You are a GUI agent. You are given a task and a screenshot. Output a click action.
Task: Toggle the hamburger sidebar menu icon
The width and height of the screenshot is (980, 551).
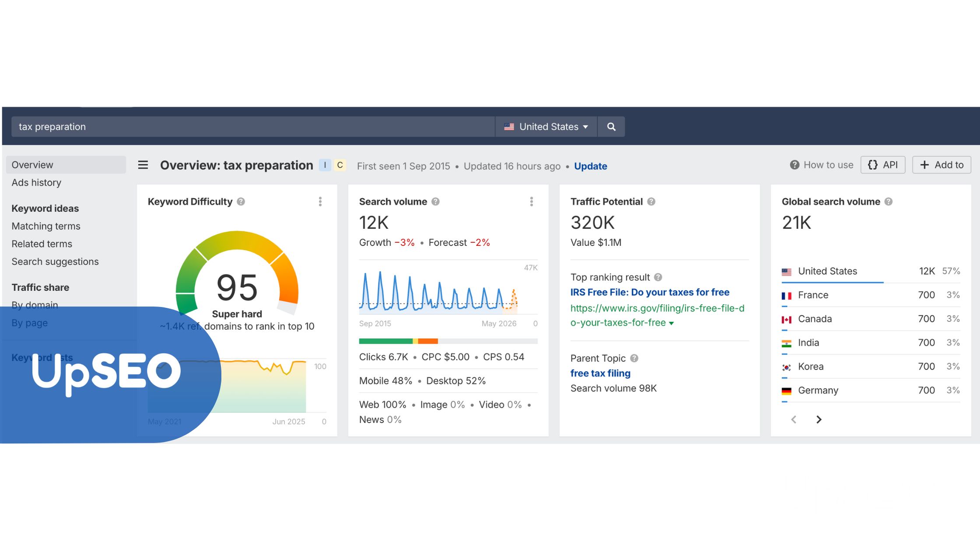point(143,165)
